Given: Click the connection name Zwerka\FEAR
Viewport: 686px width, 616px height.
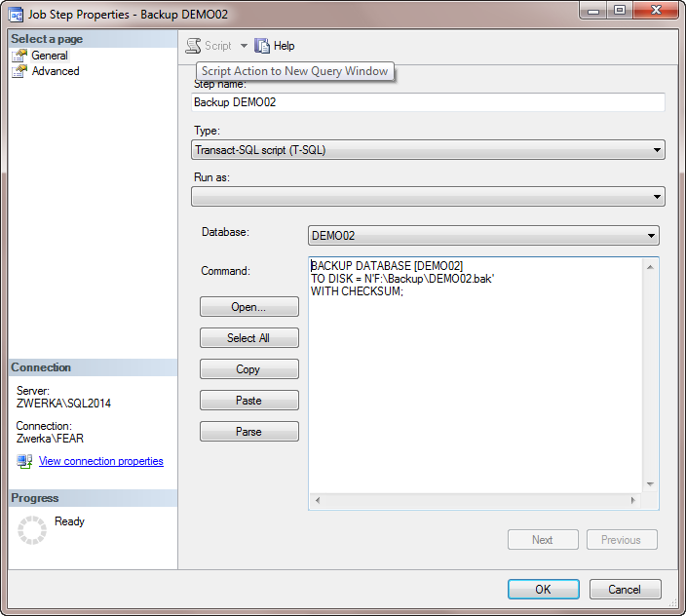Looking at the screenshot, I should pyautogui.click(x=50, y=439).
